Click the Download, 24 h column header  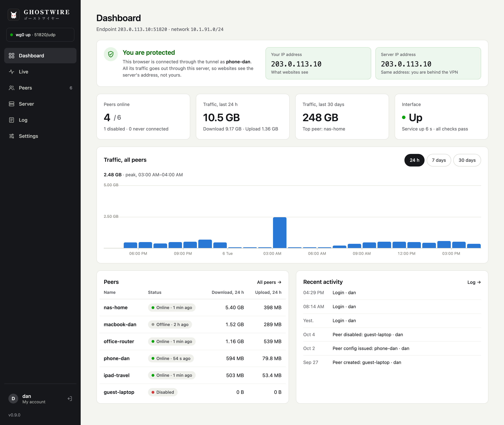[228, 292]
